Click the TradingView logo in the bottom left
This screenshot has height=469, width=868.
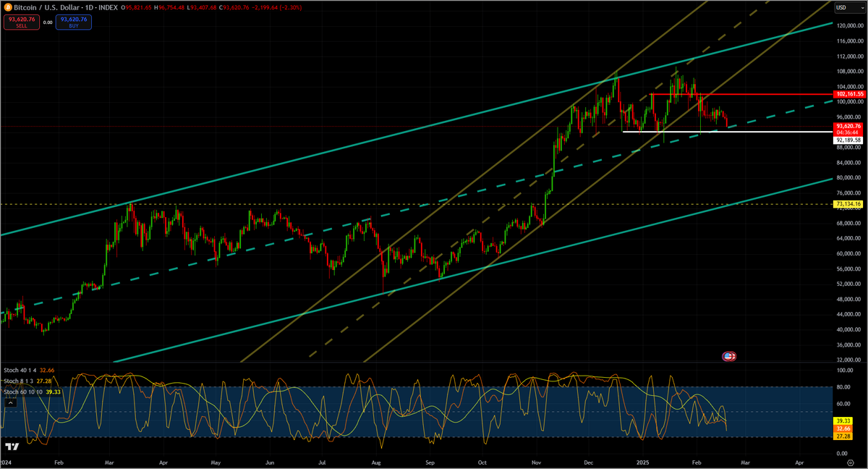[11, 447]
